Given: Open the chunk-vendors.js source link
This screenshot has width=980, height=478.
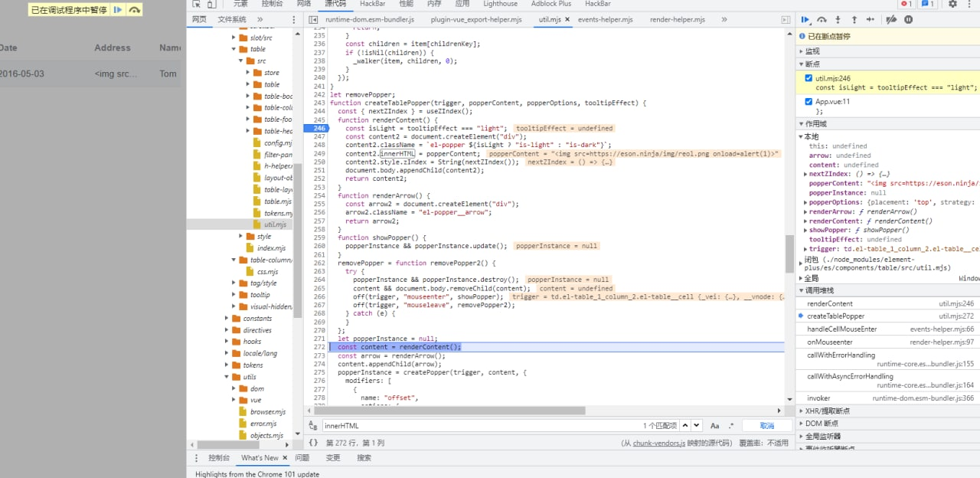Looking at the screenshot, I should tap(658, 444).
